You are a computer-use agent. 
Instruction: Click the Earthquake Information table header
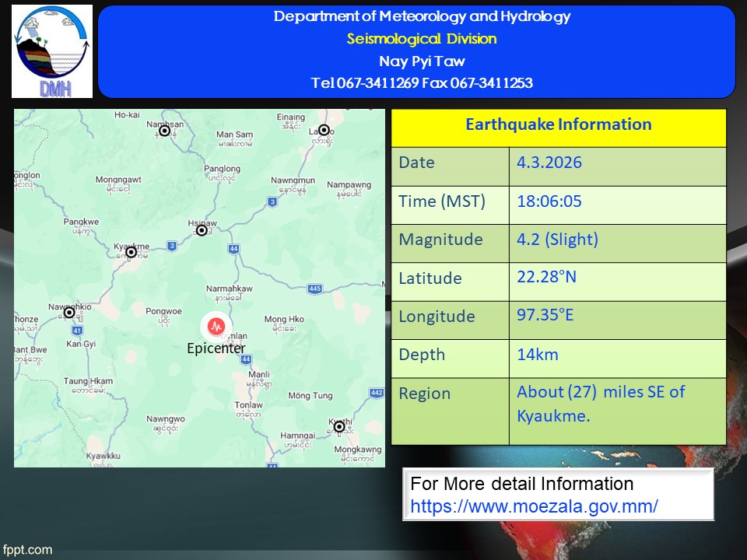click(558, 125)
